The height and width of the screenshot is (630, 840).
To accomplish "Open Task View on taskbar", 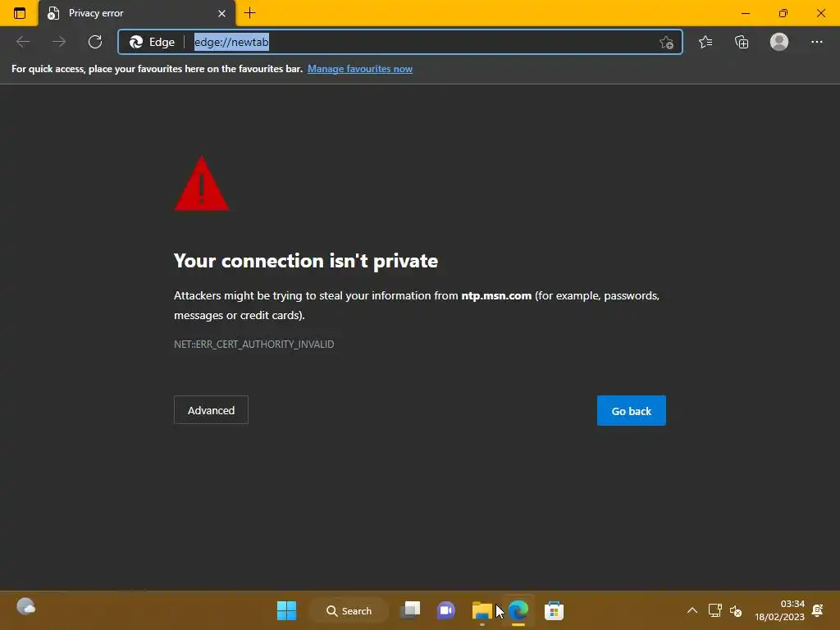I will pos(411,610).
